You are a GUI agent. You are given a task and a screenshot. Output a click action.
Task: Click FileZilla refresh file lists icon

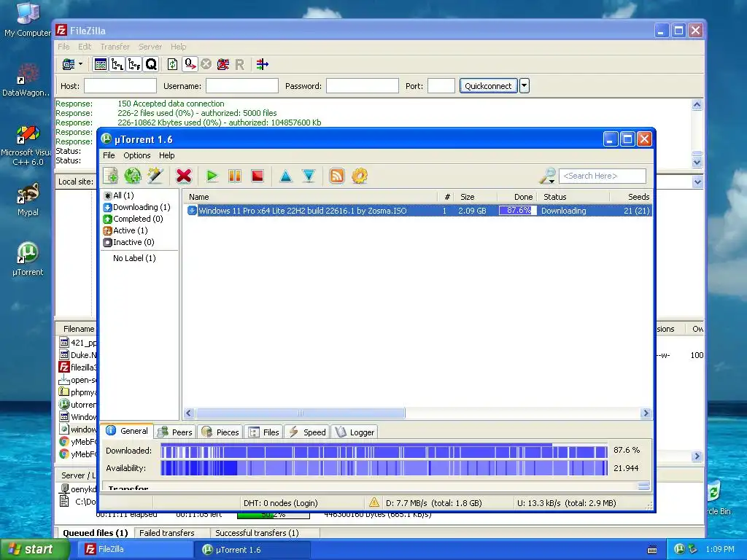tap(172, 64)
